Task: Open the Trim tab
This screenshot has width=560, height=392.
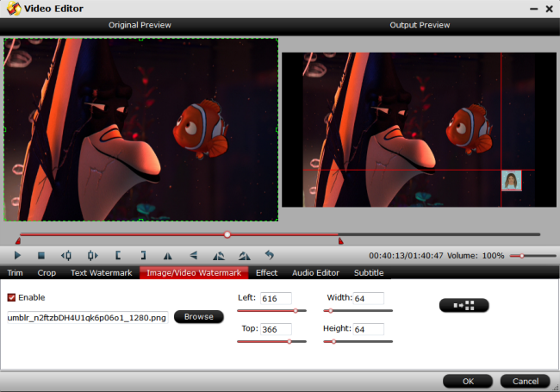Action: click(15, 273)
